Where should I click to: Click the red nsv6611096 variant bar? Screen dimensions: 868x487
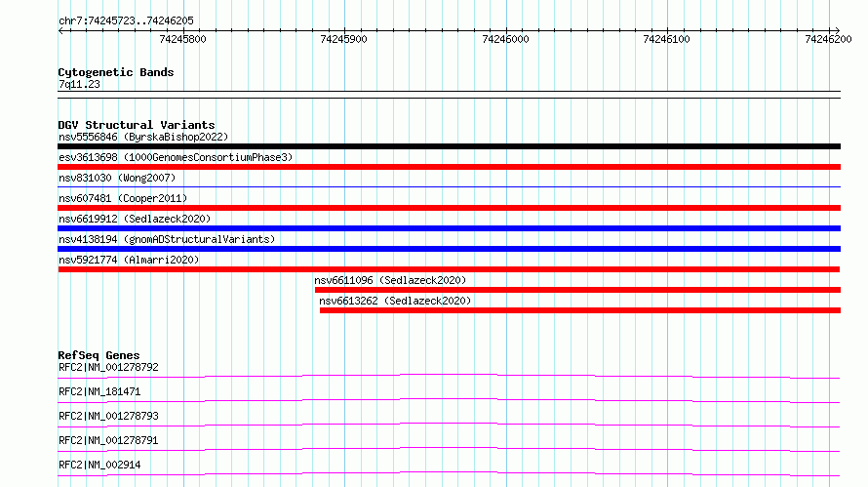coord(578,290)
